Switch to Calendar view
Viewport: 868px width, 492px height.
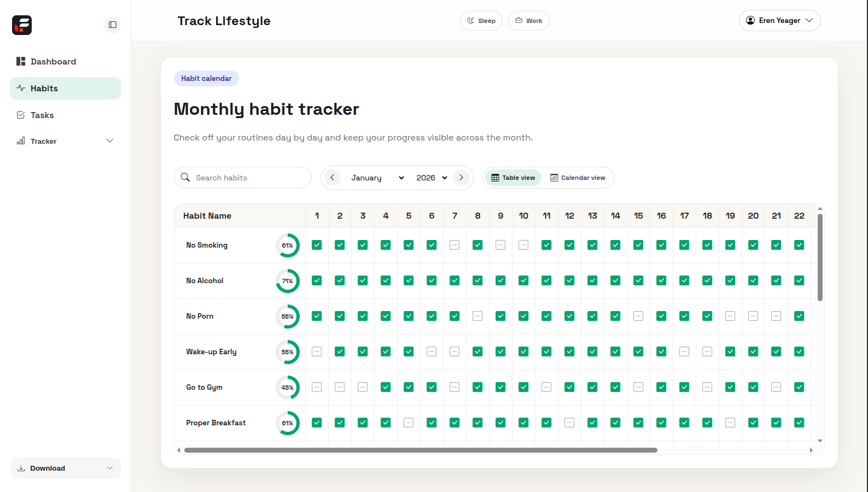click(578, 178)
